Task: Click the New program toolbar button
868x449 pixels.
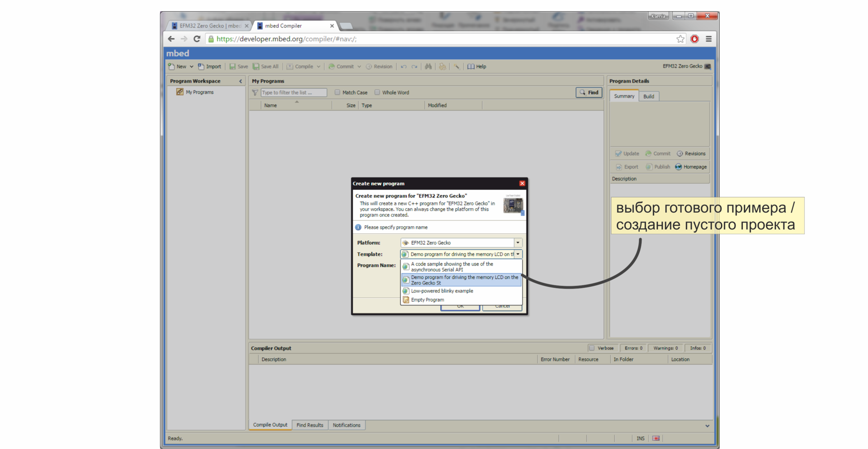Action: click(177, 66)
